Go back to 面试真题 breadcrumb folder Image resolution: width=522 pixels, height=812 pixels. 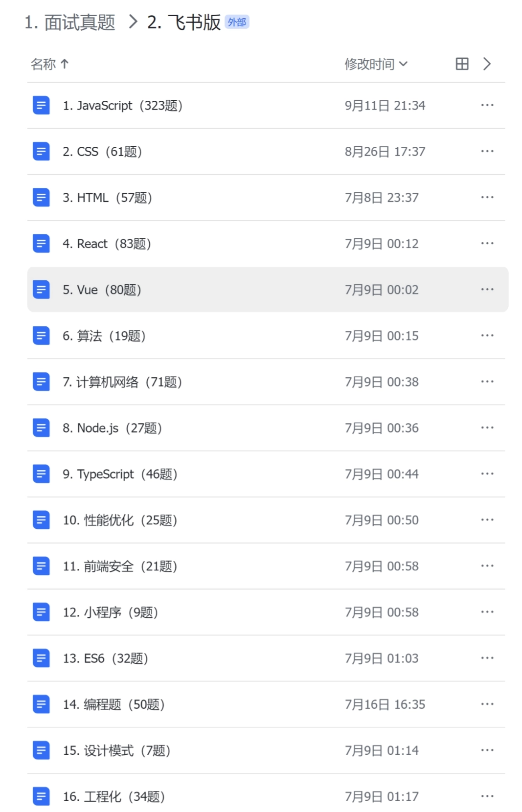pyautogui.click(x=70, y=23)
